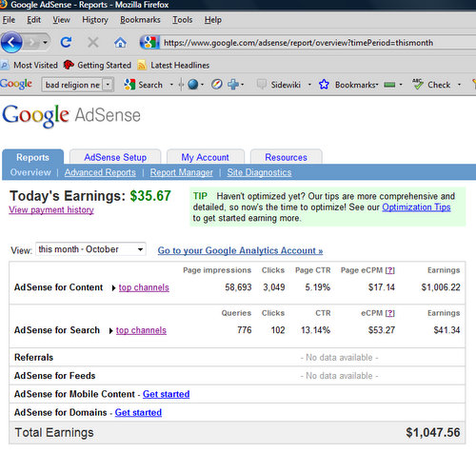The image size is (476, 453).
Task: Click the compass toolbar icon
Action: (217, 85)
